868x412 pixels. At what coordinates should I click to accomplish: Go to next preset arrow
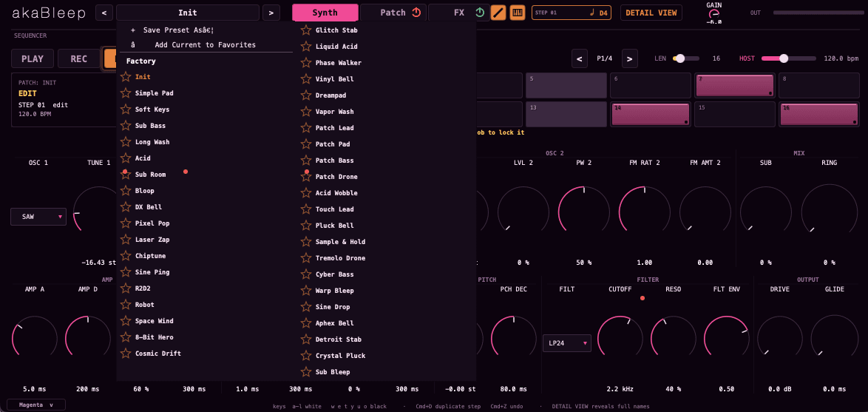tap(271, 12)
